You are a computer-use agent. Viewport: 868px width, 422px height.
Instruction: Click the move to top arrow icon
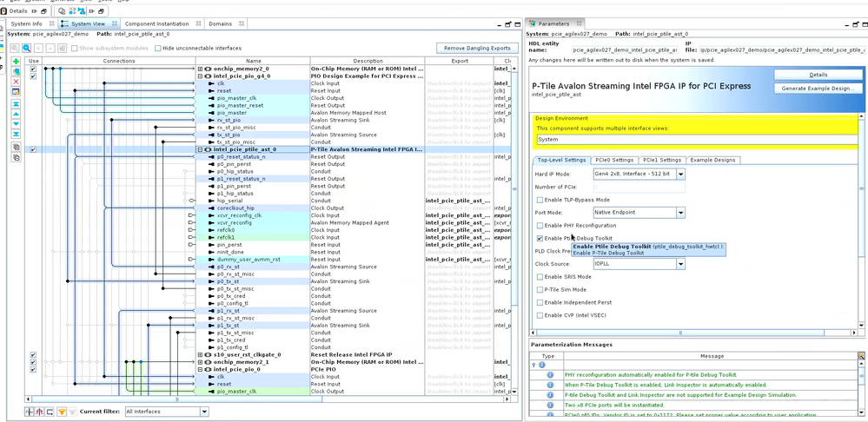click(x=17, y=104)
